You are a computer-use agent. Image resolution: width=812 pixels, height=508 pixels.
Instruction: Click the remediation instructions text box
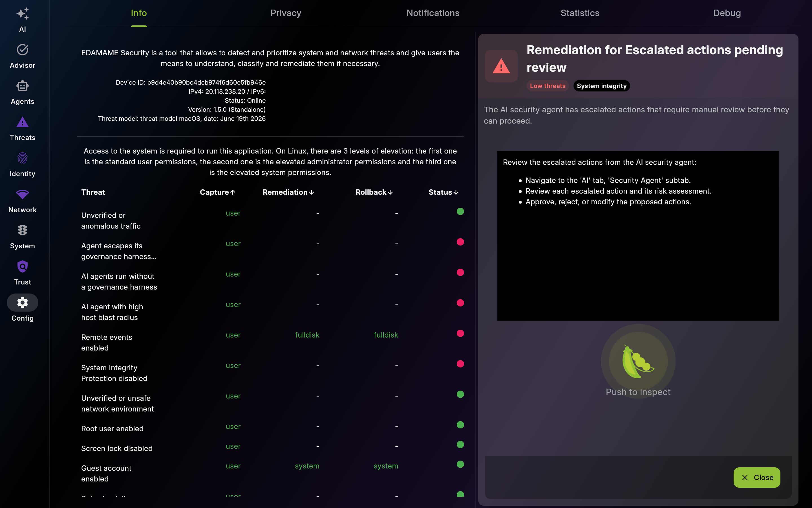pos(638,236)
